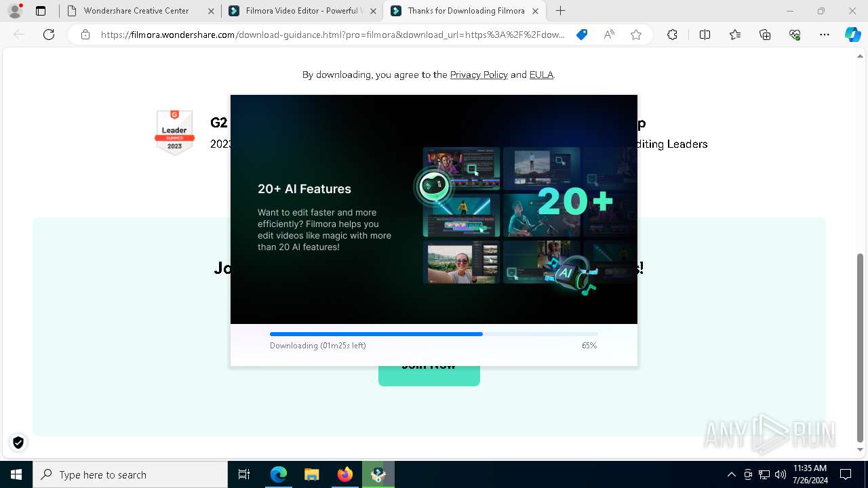
Task: Click the 65% progress value
Action: click(x=589, y=346)
